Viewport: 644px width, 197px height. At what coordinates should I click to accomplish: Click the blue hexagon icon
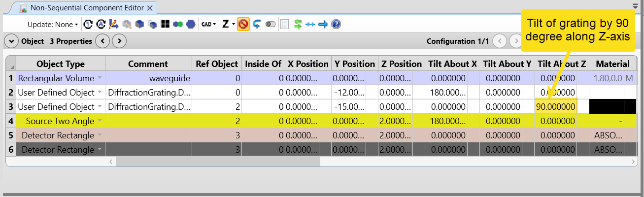click(x=190, y=24)
